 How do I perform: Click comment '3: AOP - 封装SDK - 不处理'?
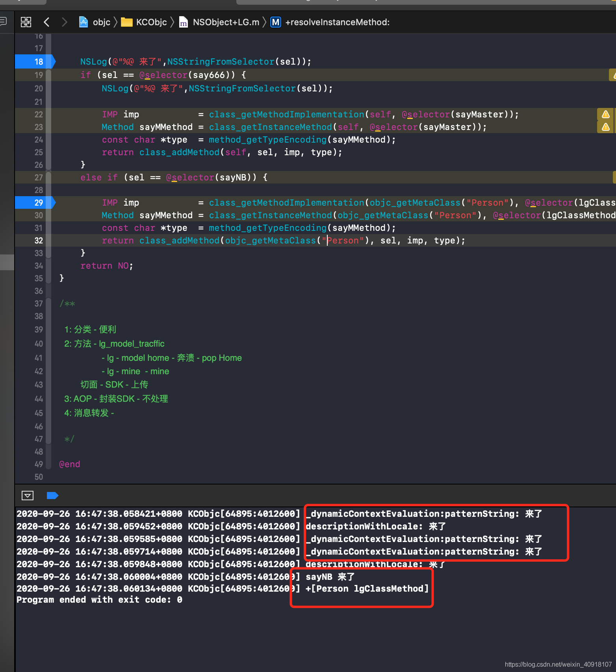click(x=116, y=399)
